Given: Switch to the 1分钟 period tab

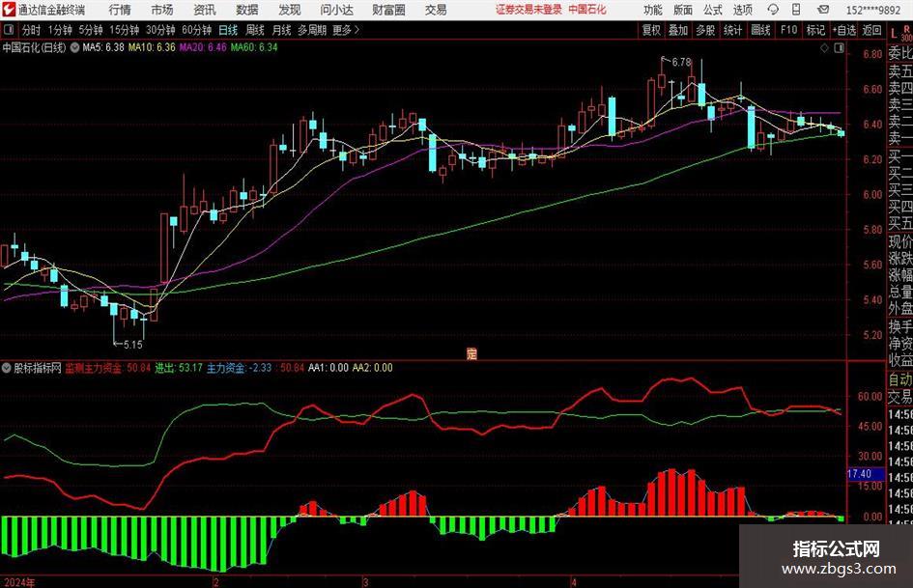Looking at the screenshot, I should pos(60,30).
